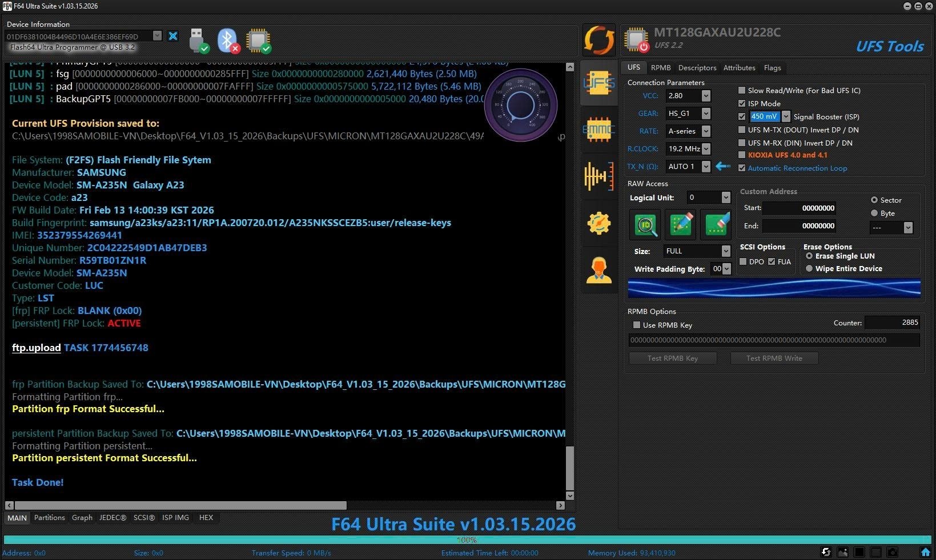Enable UFS M-RX (DIN) Invert DP / DN
Image resolution: width=936 pixels, height=560 pixels.
742,143
